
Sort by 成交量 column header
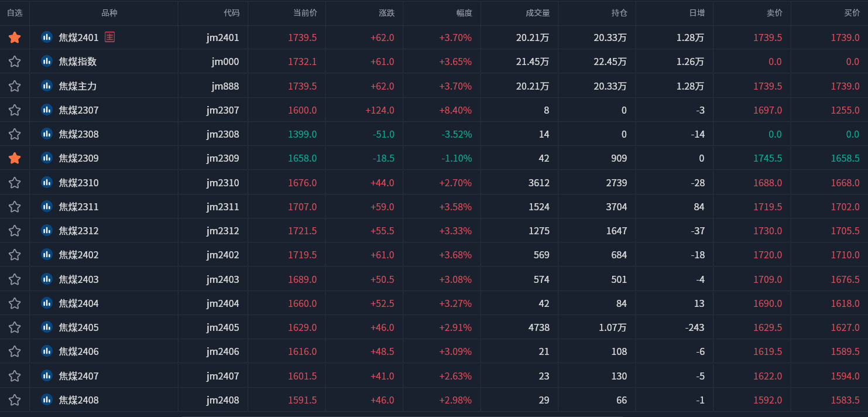[537, 13]
